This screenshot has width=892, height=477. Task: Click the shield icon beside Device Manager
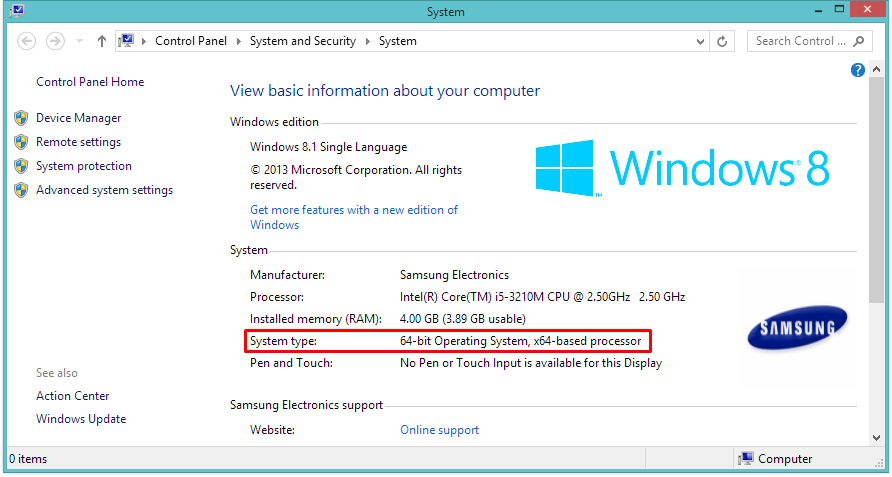[x=21, y=118]
